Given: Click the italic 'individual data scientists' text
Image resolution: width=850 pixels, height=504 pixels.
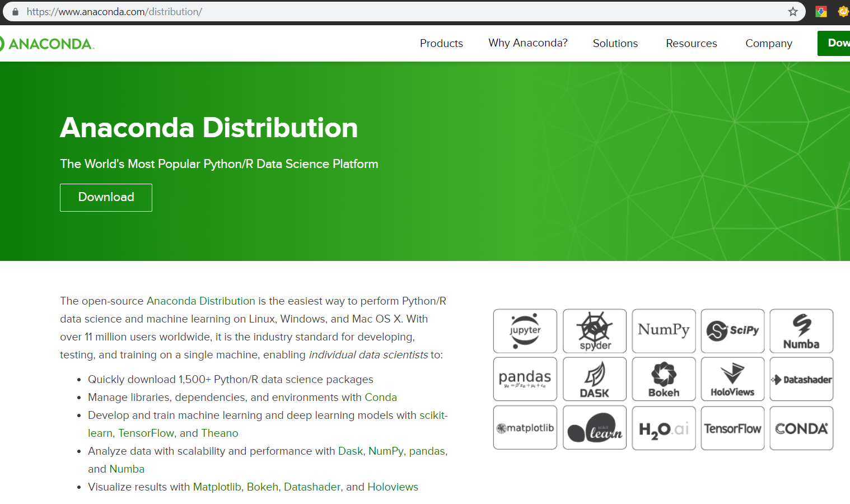Looking at the screenshot, I should click(x=368, y=355).
